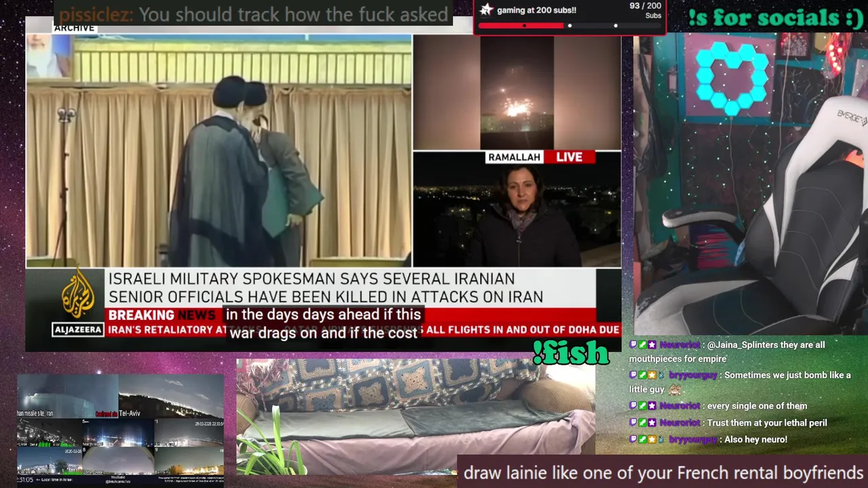Click the BREAKING NEWS banner
Screen dimensions: 868x488
162,314
